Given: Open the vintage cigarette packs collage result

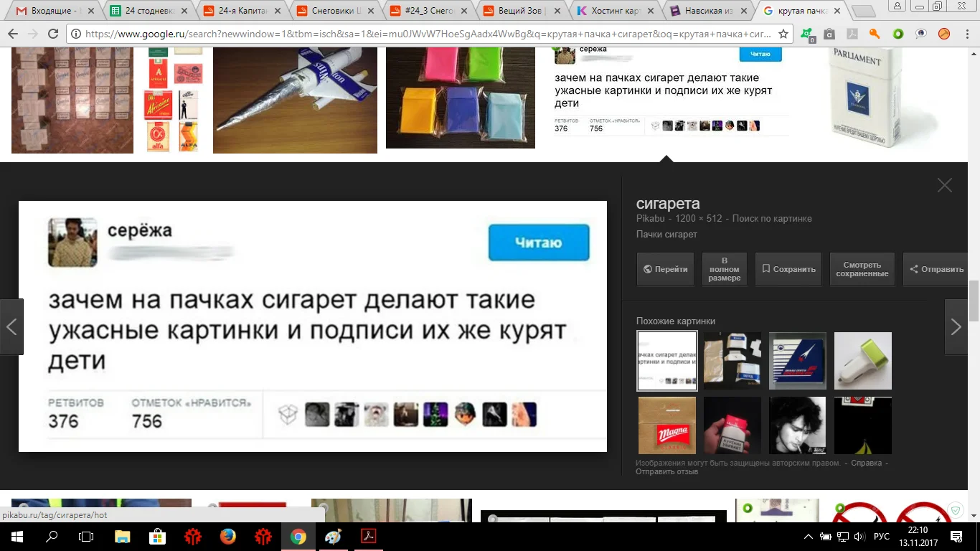Looking at the screenshot, I should [174, 100].
